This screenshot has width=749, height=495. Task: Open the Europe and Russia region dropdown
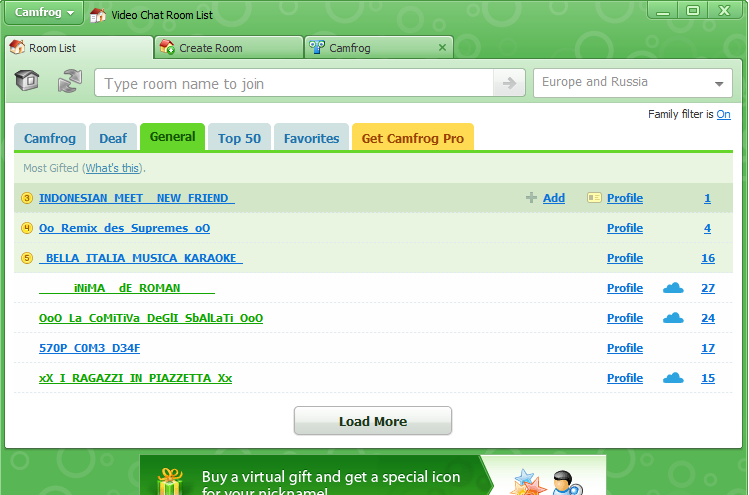pyautogui.click(x=633, y=83)
